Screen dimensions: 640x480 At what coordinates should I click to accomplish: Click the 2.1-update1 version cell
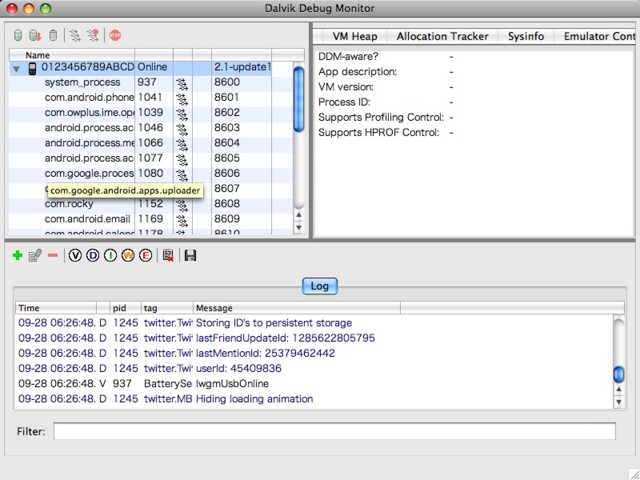[x=242, y=67]
